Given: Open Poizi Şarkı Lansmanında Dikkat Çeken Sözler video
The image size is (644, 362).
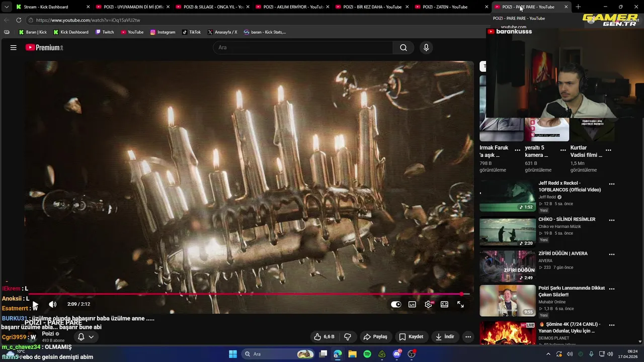Looking at the screenshot, I should pyautogui.click(x=572, y=292).
